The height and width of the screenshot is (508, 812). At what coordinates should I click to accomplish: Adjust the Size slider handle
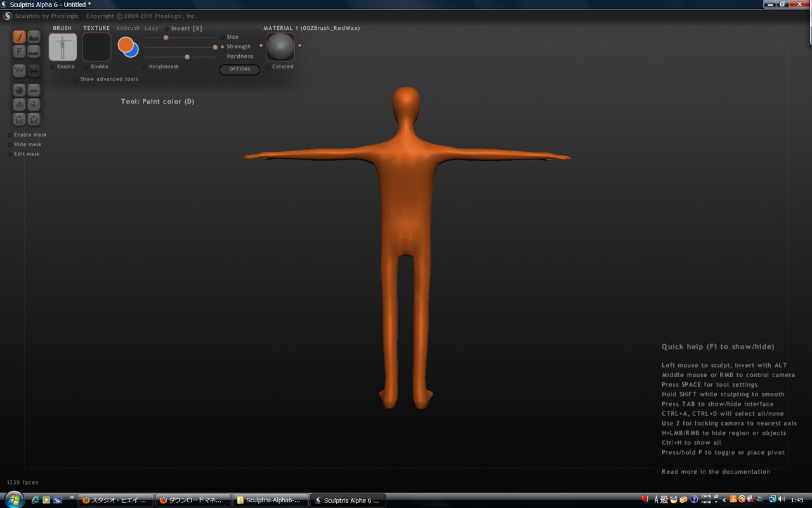[166, 37]
